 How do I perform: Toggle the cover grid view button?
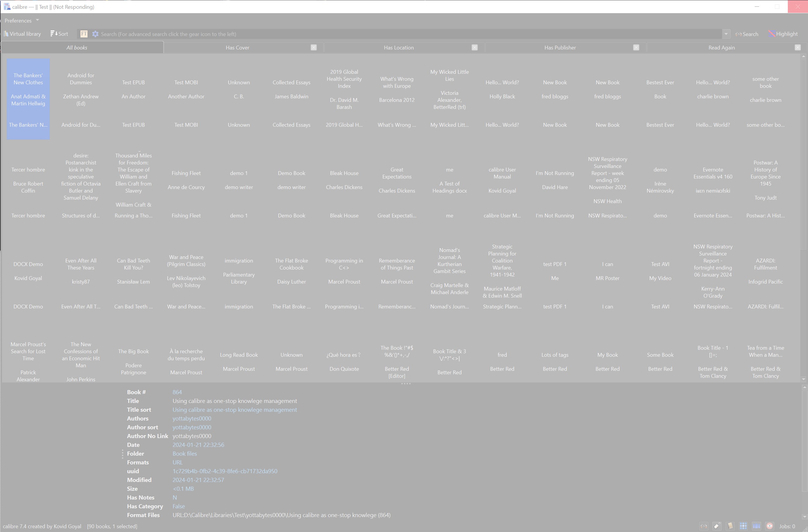click(x=743, y=526)
